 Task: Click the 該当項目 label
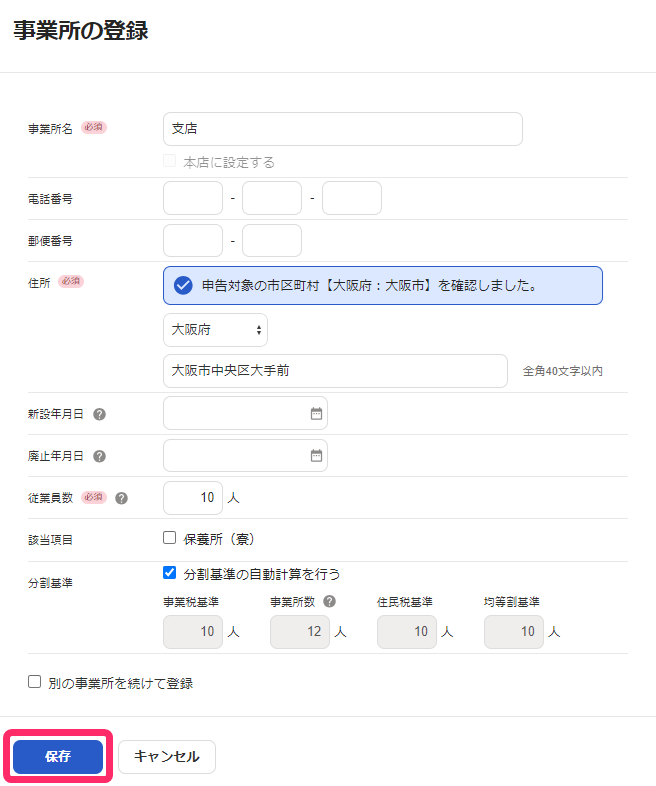50,540
